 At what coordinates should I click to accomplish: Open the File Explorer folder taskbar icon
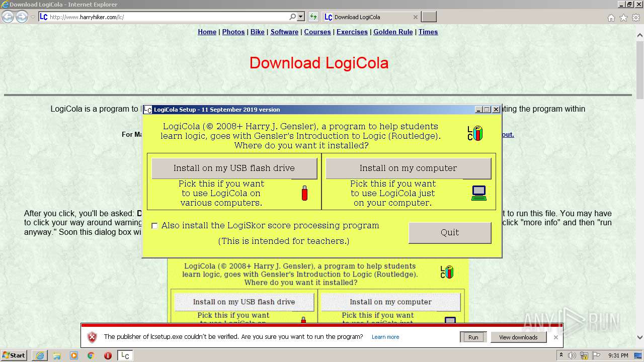click(57, 355)
